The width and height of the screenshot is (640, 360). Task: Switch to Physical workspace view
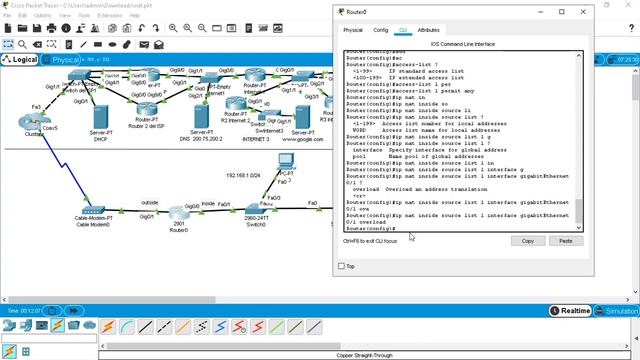(61, 60)
